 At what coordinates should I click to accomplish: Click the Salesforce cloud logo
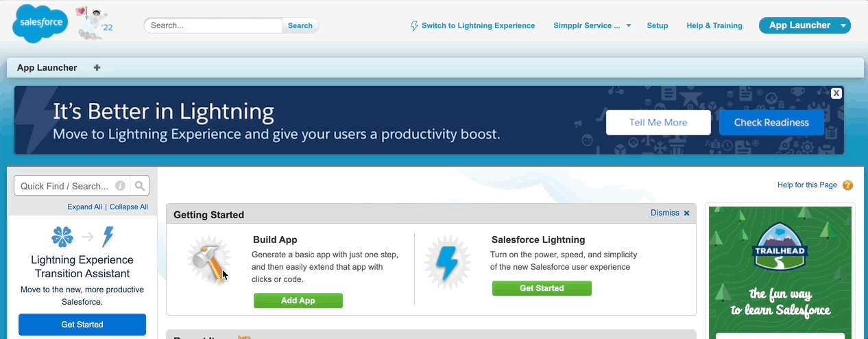tap(40, 23)
